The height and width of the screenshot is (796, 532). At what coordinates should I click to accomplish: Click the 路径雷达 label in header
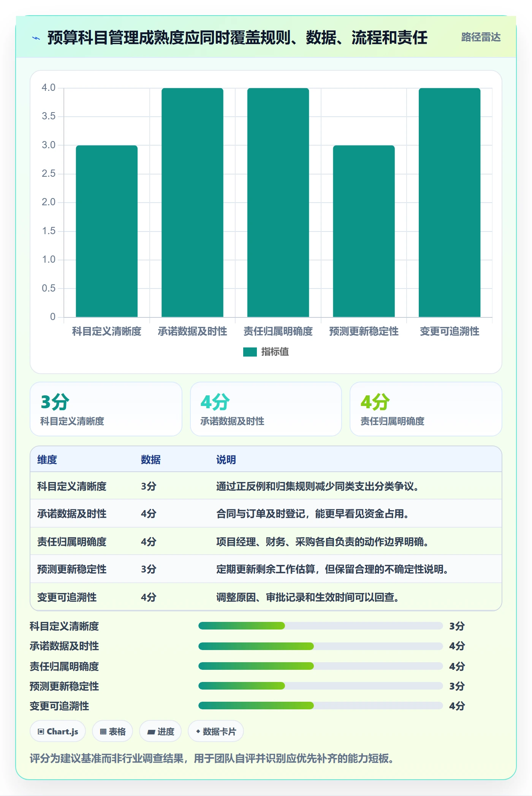pos(481,37)
